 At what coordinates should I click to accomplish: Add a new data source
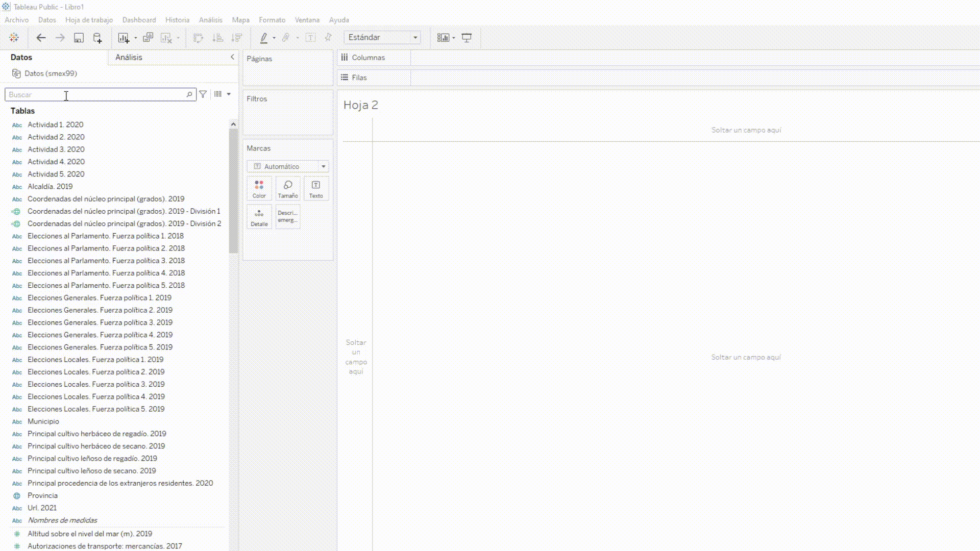97,37
